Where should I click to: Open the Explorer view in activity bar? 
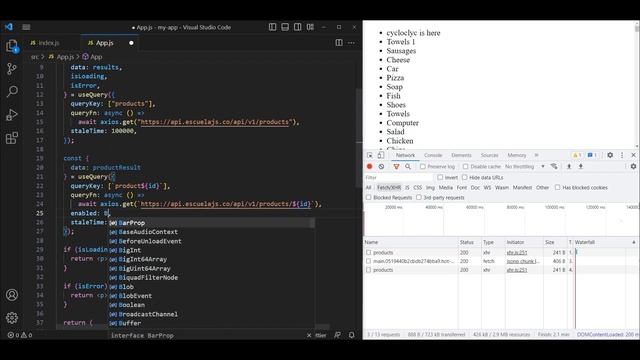click(x=12, y=45)
